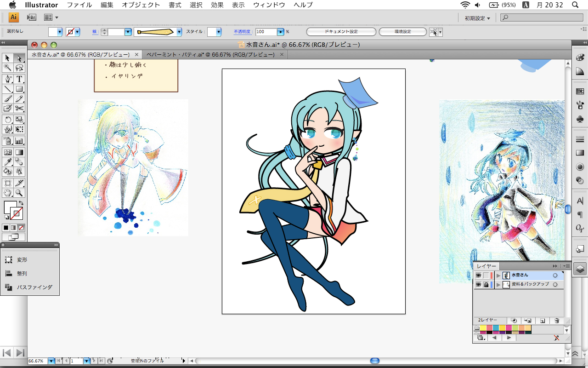Click the target circle of 資料＆バックアップ layer
Screen dimensions: 588x368
(555, 285)
